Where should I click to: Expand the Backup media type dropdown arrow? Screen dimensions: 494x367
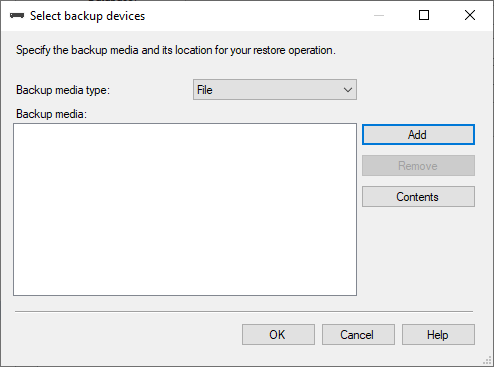(348, 90)
